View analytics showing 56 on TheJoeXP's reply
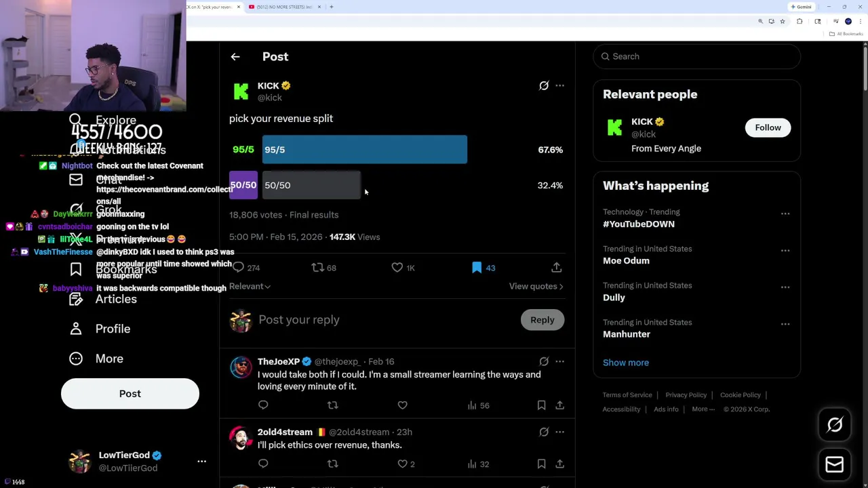The height and width of the screenshot is (488, 868). (478, 405)
